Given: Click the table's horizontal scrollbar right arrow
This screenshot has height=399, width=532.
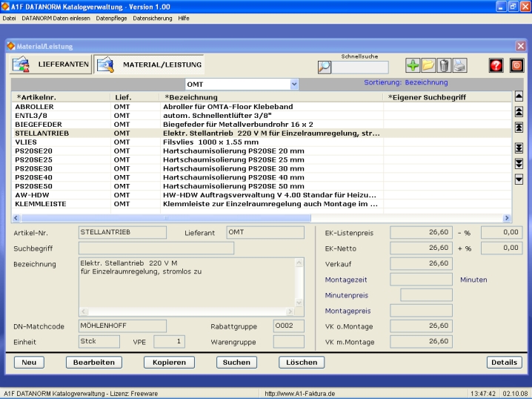Looking at the screenshot, I should click(507, 218).
